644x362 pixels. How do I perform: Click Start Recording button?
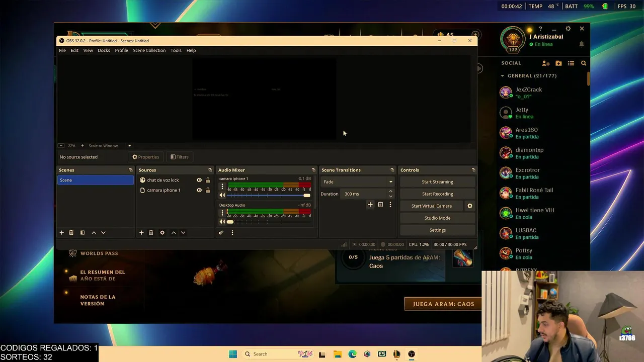coord(437,194)
